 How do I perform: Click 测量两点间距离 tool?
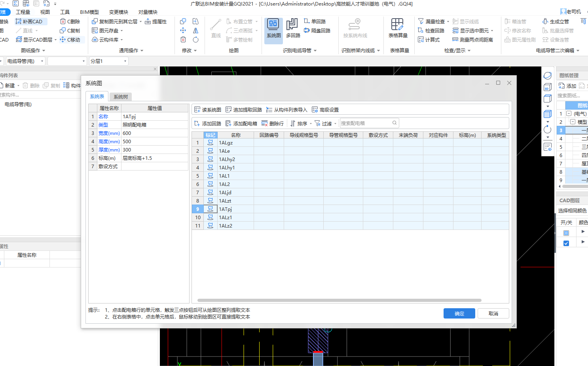[x=472, y=40]
